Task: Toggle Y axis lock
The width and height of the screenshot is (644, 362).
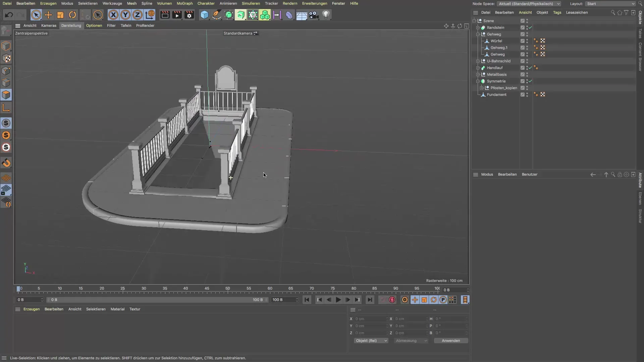Action: coord(125,15)
